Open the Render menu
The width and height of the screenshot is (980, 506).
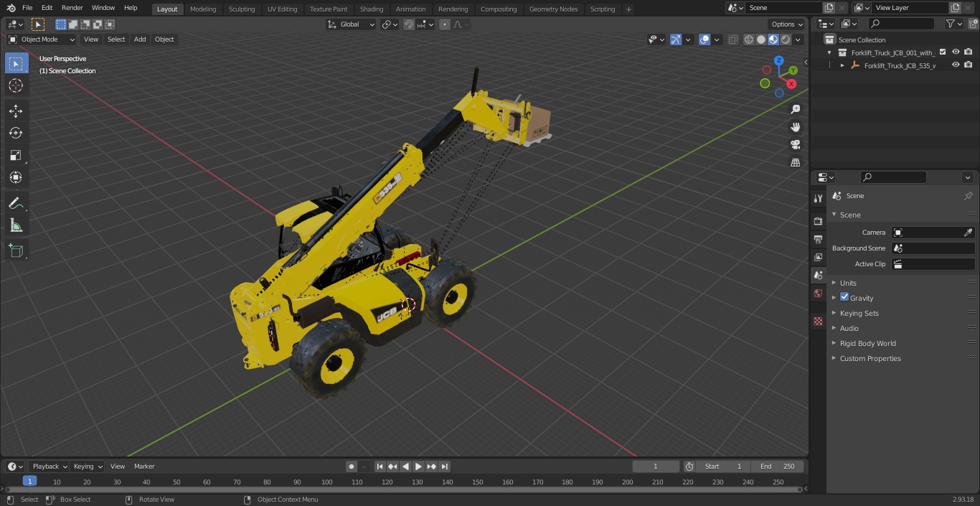pos(72,8)
